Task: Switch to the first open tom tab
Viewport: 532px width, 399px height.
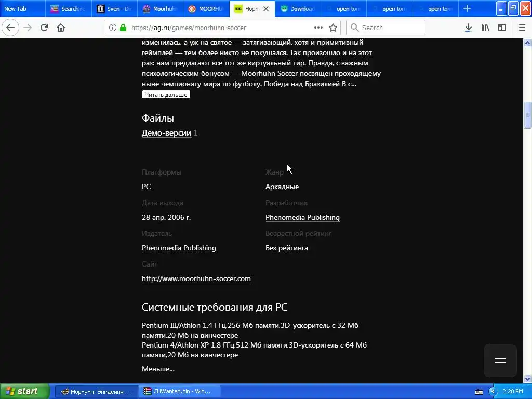Action: [343, 9]
